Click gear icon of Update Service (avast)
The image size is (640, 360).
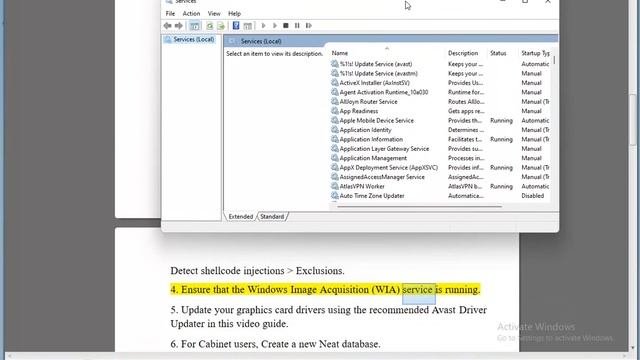click(335, 64)
